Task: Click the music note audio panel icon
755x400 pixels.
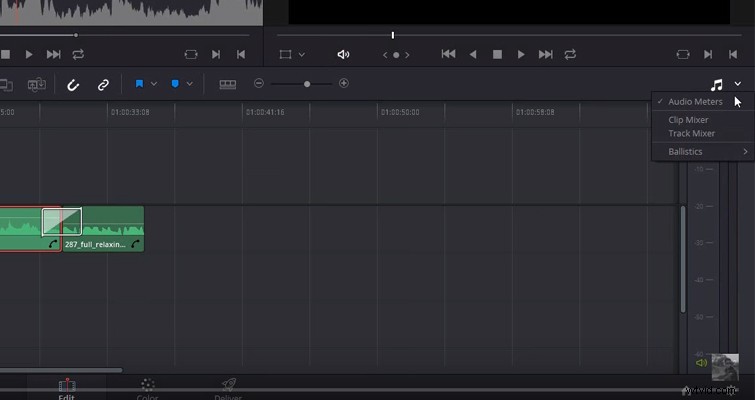Action: pyautogui.click(x=716, y=85)
